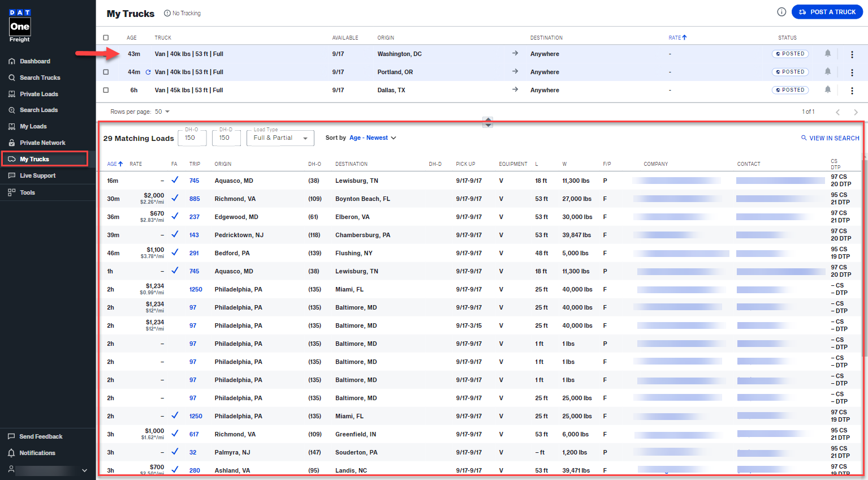Go to Search Loads in the sidebar
868x480 pixels.
coord(38,110)
